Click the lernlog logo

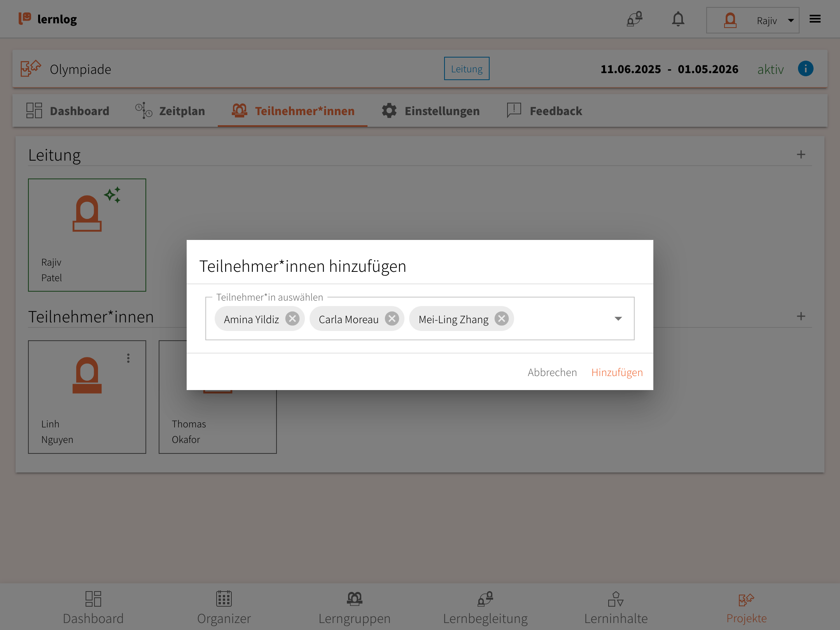pos(48,19)
